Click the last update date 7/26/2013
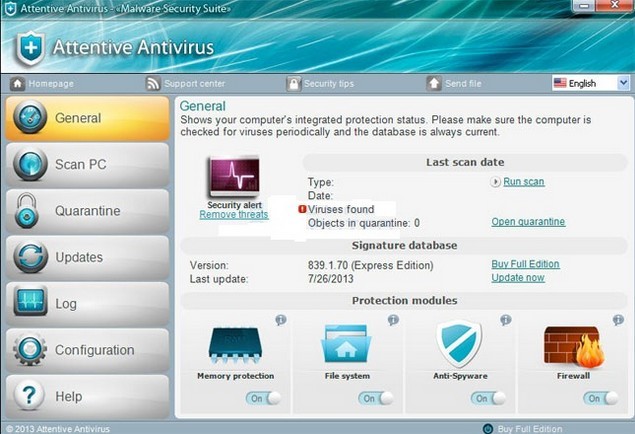635x434 pixels. pyautogui.click(x=330, y=279)
